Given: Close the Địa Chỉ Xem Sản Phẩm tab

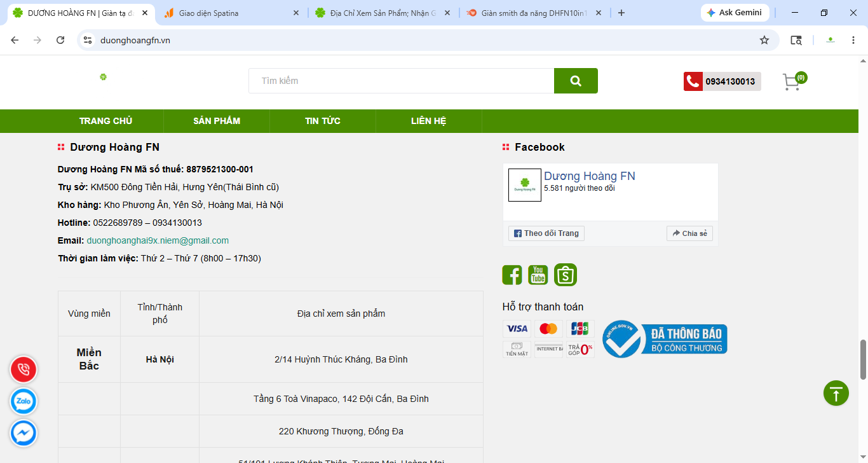Looking at the screenshot, I should pyautogui.click(x=447, y=13).
